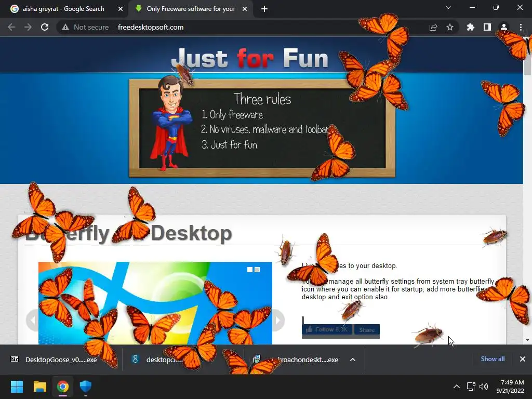Viewport: 532px width, 399px height.
Task: Select the second slide indicator dot
Action: [257, 270]
